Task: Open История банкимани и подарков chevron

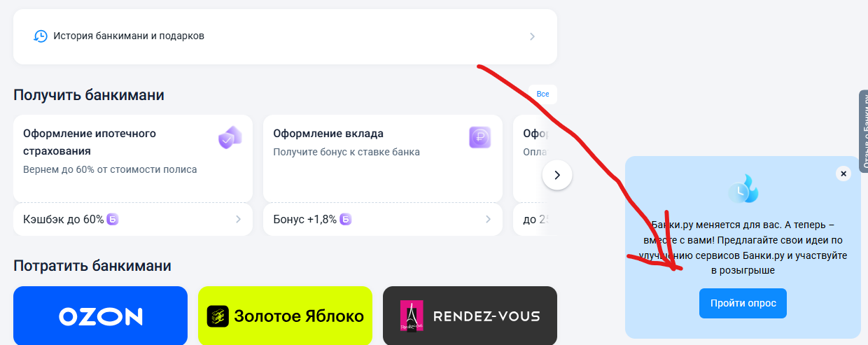Action: point(533,36)
